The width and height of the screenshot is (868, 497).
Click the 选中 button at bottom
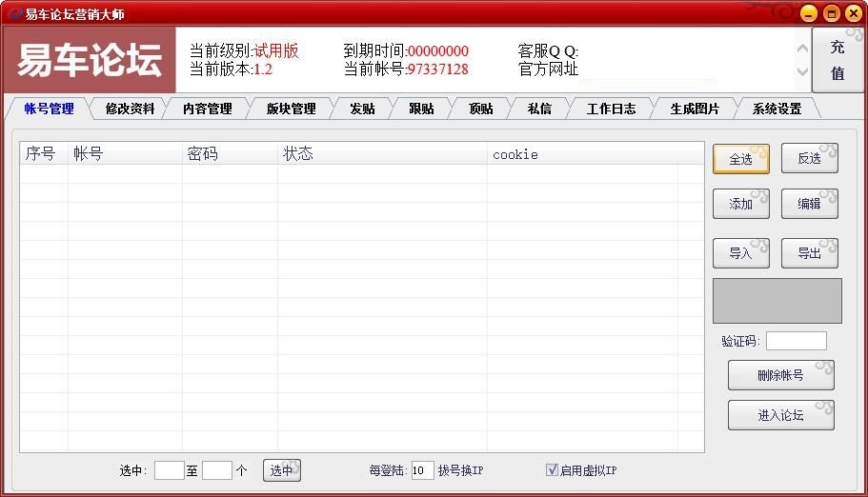282,470
